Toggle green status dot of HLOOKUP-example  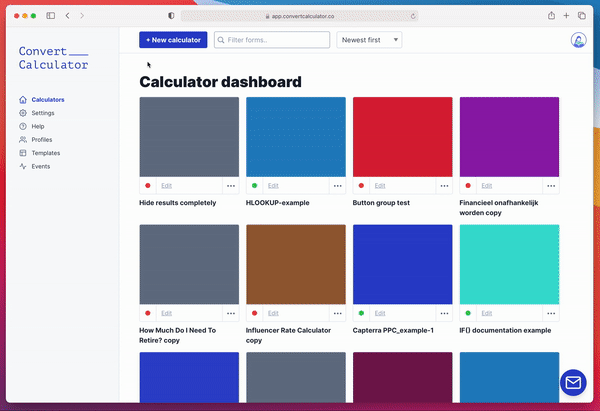[254, 186]
